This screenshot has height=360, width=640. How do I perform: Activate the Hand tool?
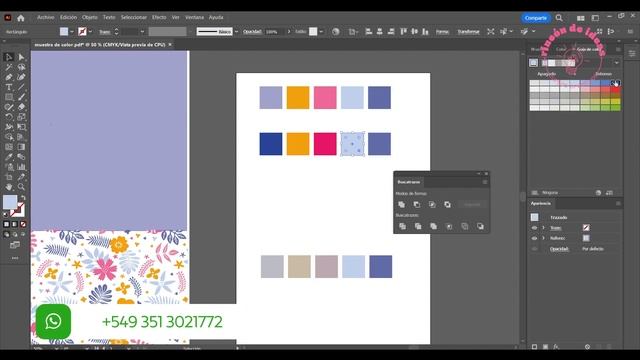(x=9, y=187)
